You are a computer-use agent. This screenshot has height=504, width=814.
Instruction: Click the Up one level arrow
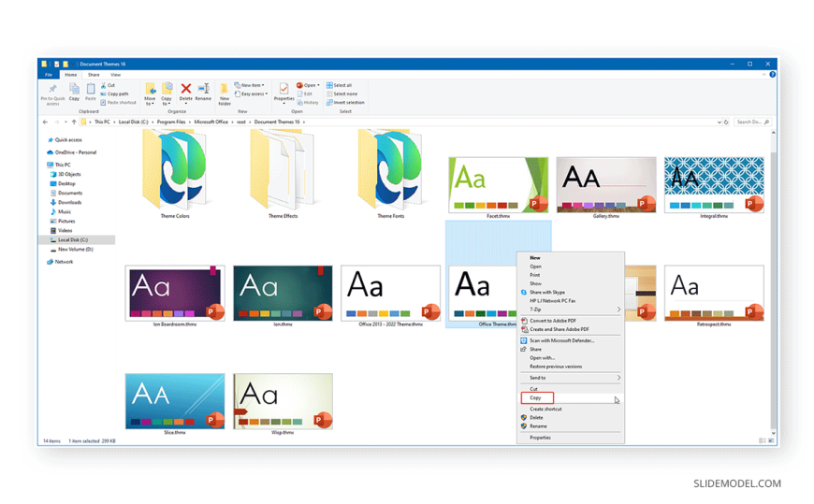pos(74,122)
